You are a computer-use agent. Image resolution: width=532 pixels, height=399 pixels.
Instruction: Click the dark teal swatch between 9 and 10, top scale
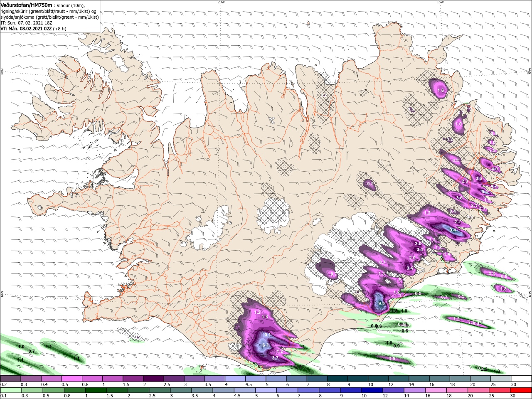[x=358, y=379]
